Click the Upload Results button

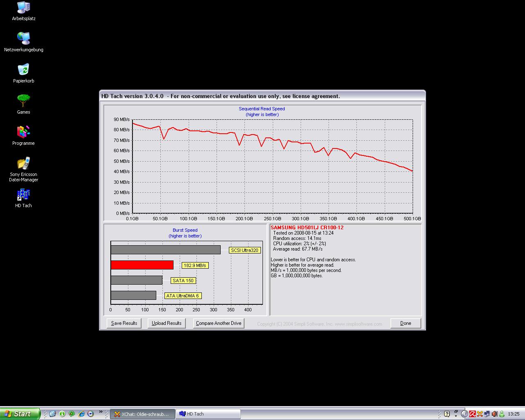pos(167,323)
